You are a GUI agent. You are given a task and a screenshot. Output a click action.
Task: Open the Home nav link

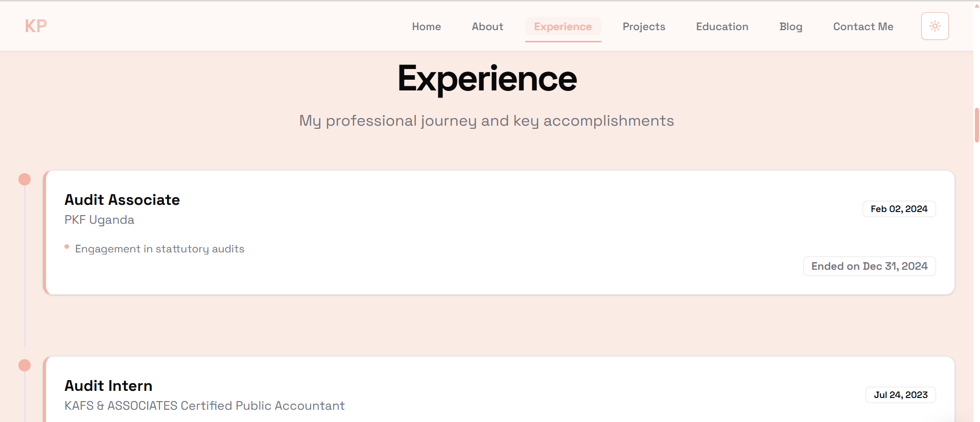point(426,27)
